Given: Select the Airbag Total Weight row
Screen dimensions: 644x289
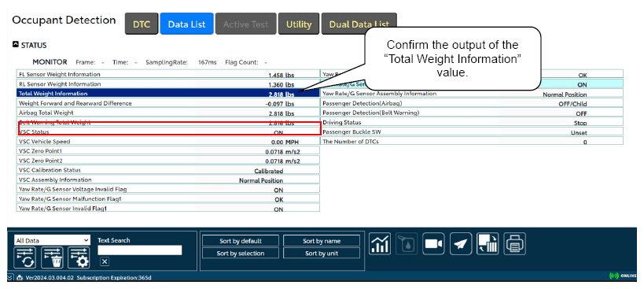Looking at the screenshot, I should (x=168, y=113).
